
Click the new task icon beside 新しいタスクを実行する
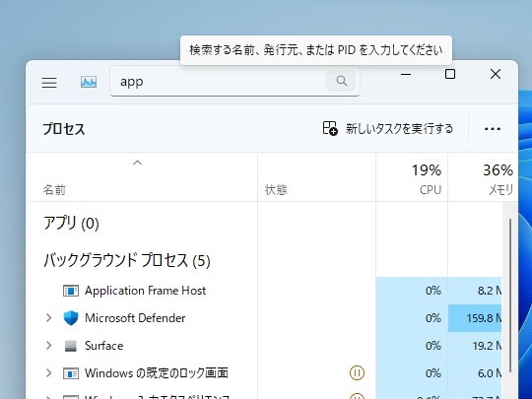coord(330,128)
